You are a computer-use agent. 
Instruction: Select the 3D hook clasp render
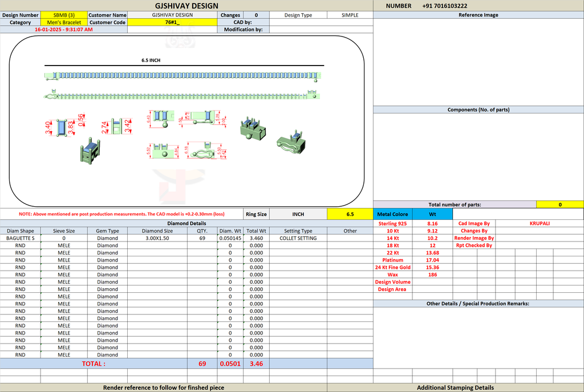[291, 142]
